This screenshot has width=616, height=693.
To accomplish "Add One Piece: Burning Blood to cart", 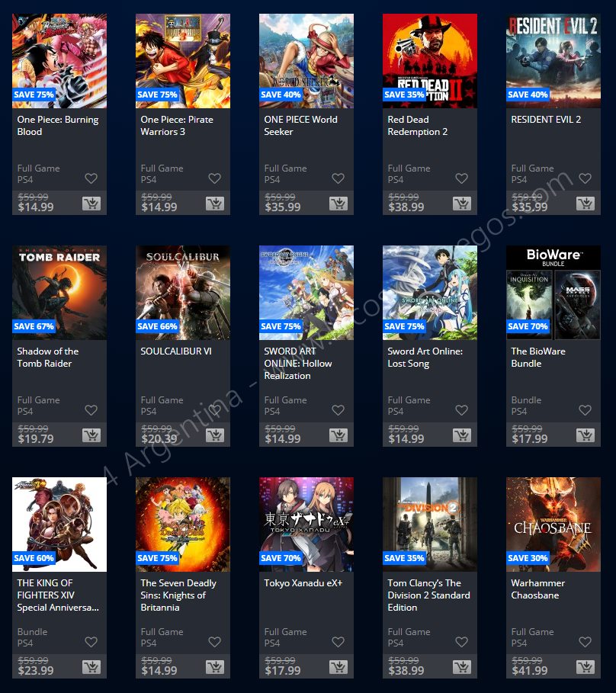I will 91,204.
